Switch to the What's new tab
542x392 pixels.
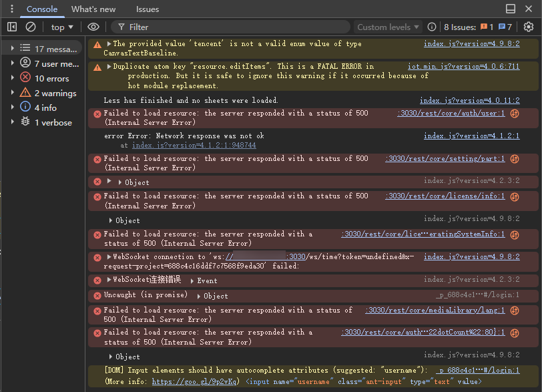[93, 9]
